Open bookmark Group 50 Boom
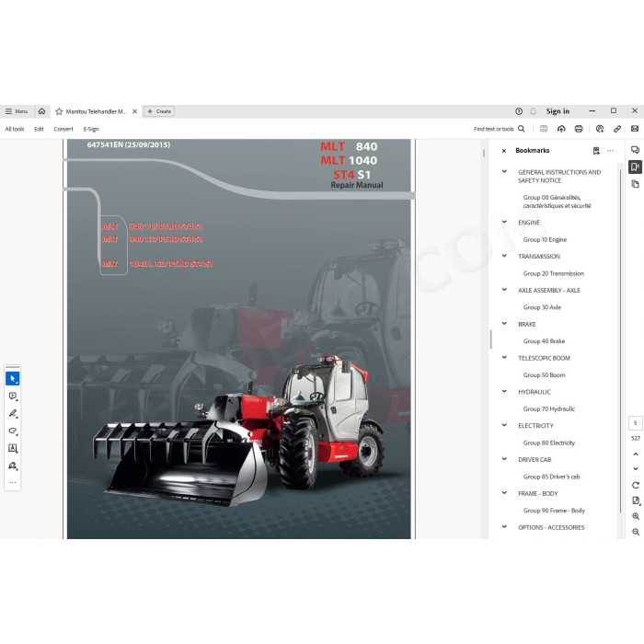Screen dimensions: 644x644 pyautogui.click(x=545, y=375)
